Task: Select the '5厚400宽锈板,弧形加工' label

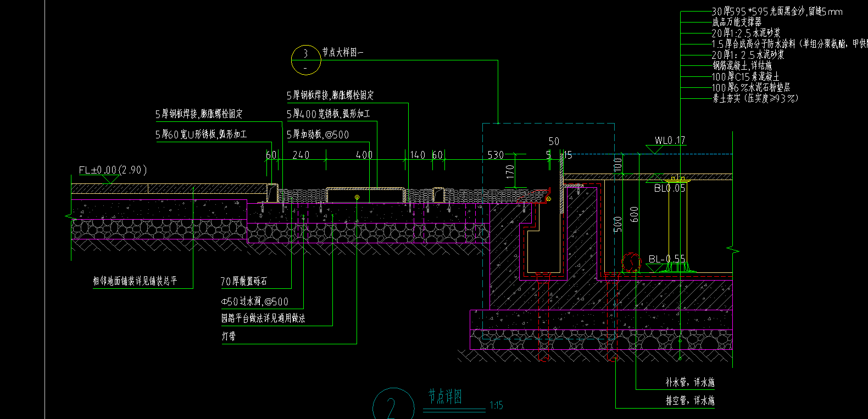Action: (x=329, y=114)
